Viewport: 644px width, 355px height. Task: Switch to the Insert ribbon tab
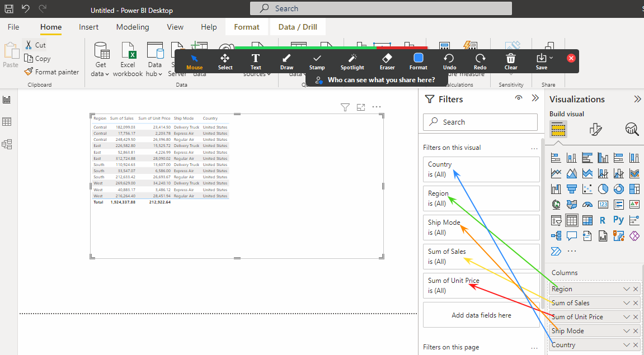pyautogui.click(x=89, y=27)
